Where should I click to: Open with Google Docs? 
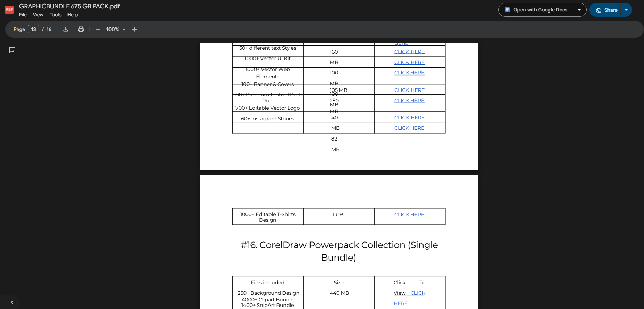point(536,10)
